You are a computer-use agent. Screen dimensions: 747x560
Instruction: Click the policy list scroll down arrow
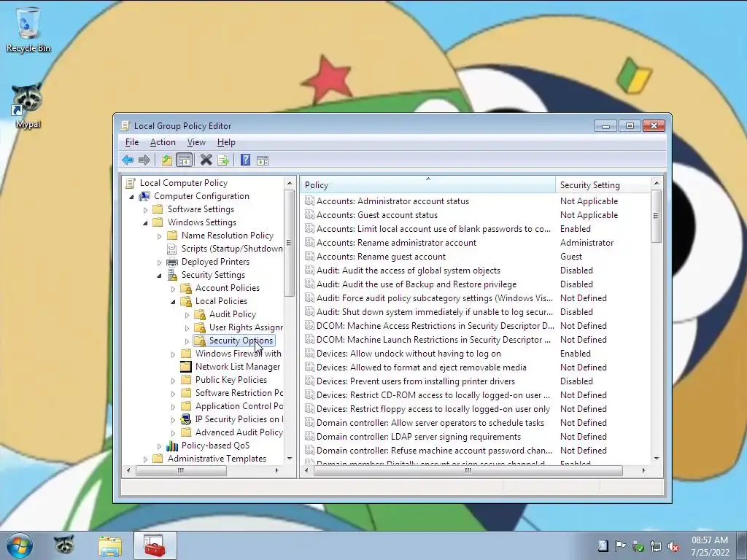coord(657,458)
